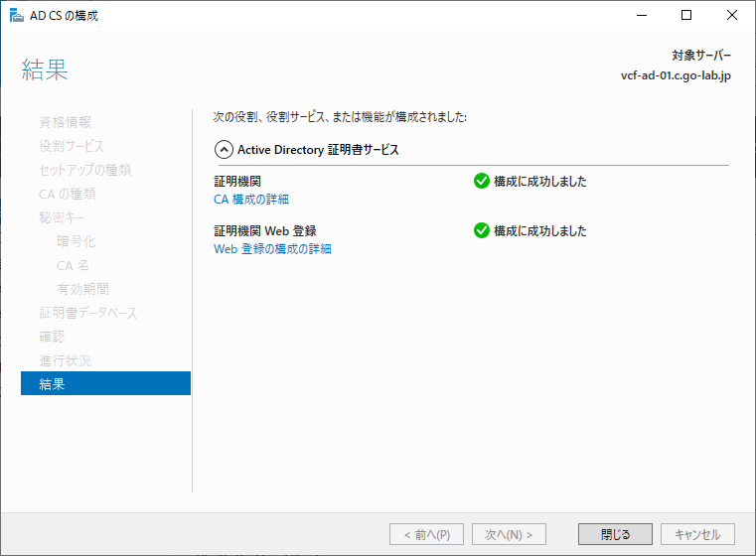Viewport: 756px width, 556px height.
Task: Select the 資格情報 step in the sidebar
Action: 66,122
